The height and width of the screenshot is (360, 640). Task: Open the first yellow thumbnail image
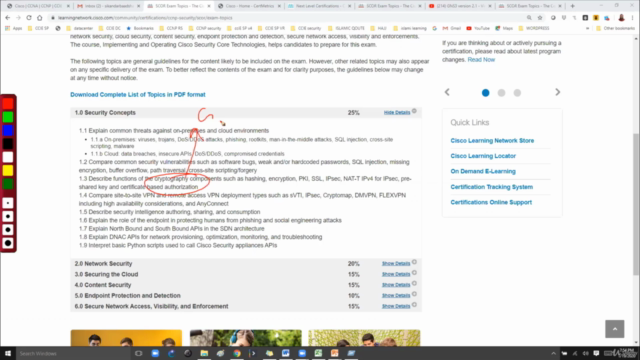click(x=126, y=338)
